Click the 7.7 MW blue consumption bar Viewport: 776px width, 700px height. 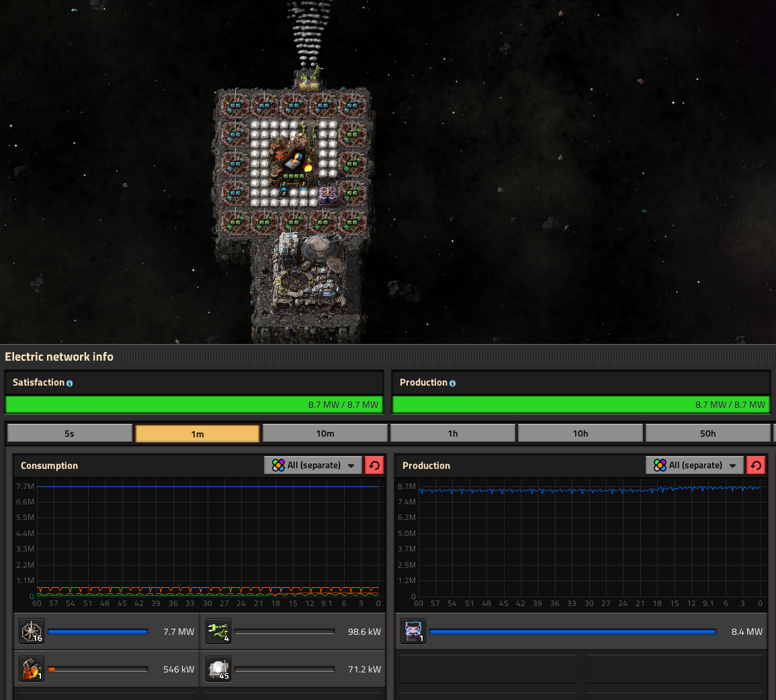98,631
